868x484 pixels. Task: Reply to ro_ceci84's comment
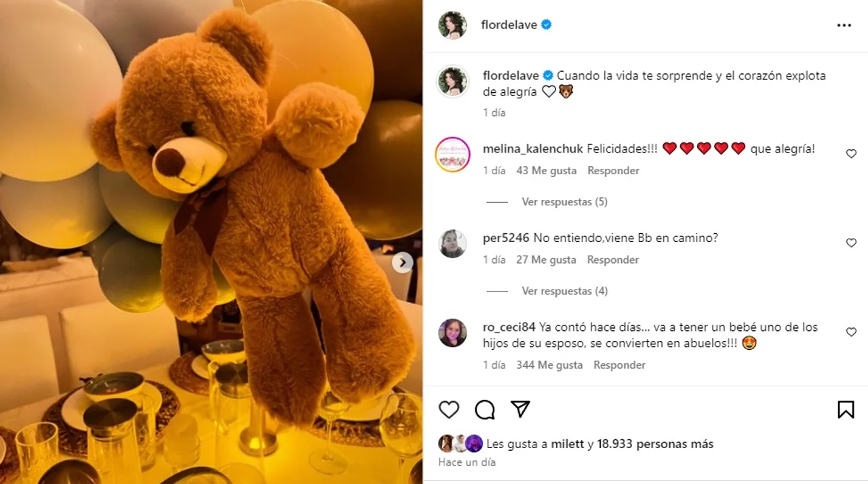(x=619, y=365)
